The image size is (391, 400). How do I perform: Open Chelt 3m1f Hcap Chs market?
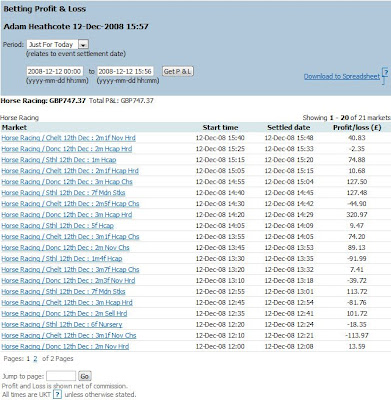pyautogui.click(x=70, y=237)
